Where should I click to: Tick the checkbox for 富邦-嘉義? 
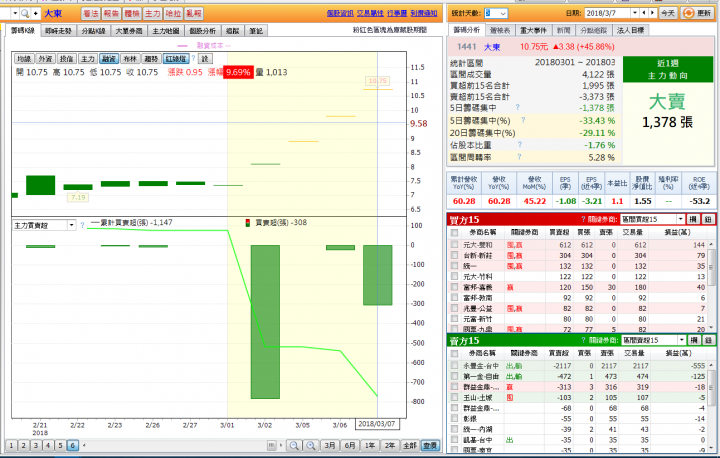pos(455,287)
